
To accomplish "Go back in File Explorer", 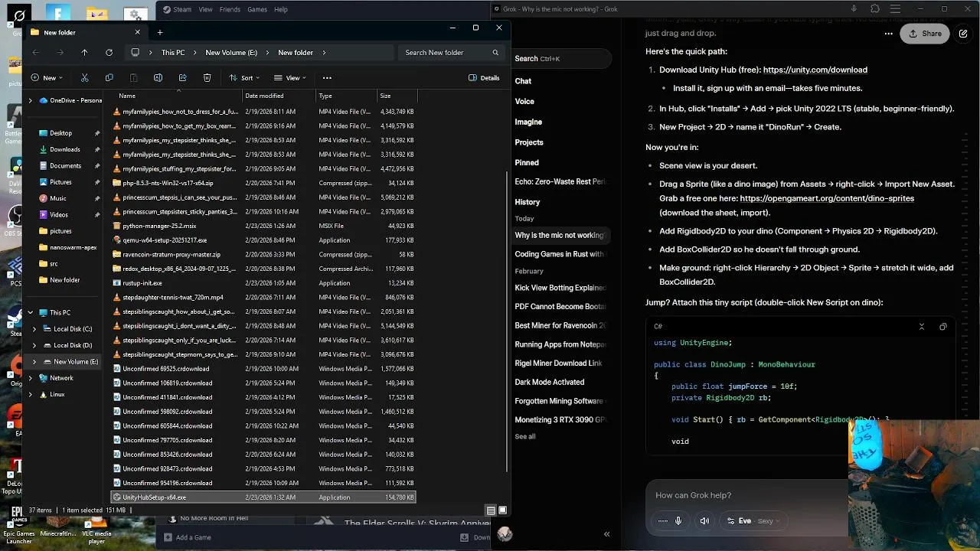I will [x=35, y=53].
